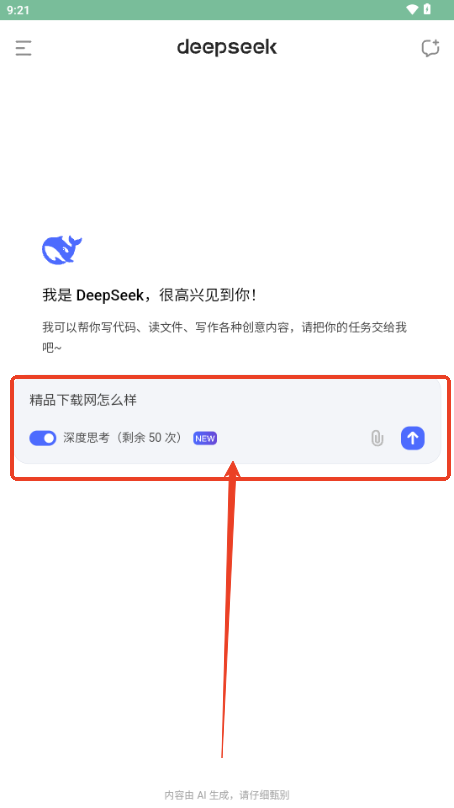Viewport: 454px width, 808px height.
Task: Click empty space right of the typed query
Action: (x=289, y=400)
